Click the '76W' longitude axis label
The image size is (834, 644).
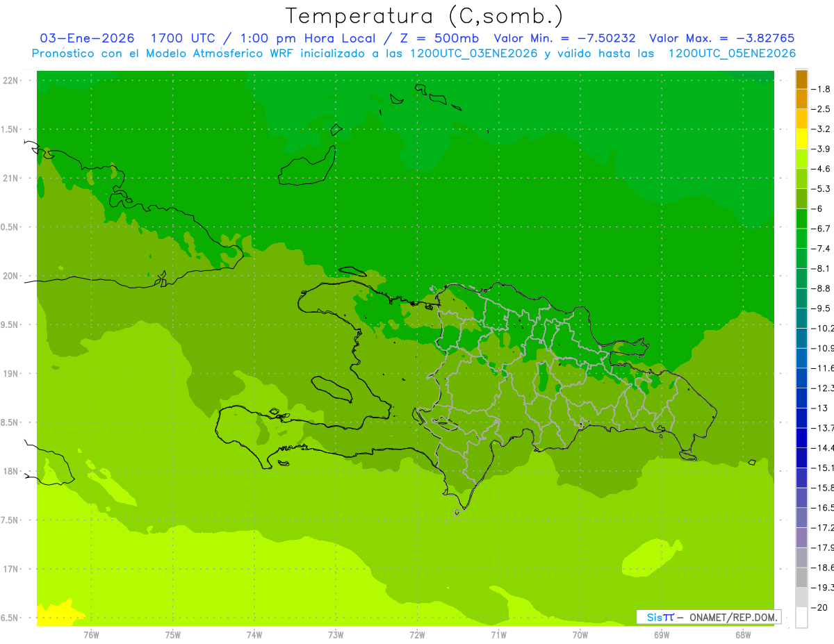[91, 636]
